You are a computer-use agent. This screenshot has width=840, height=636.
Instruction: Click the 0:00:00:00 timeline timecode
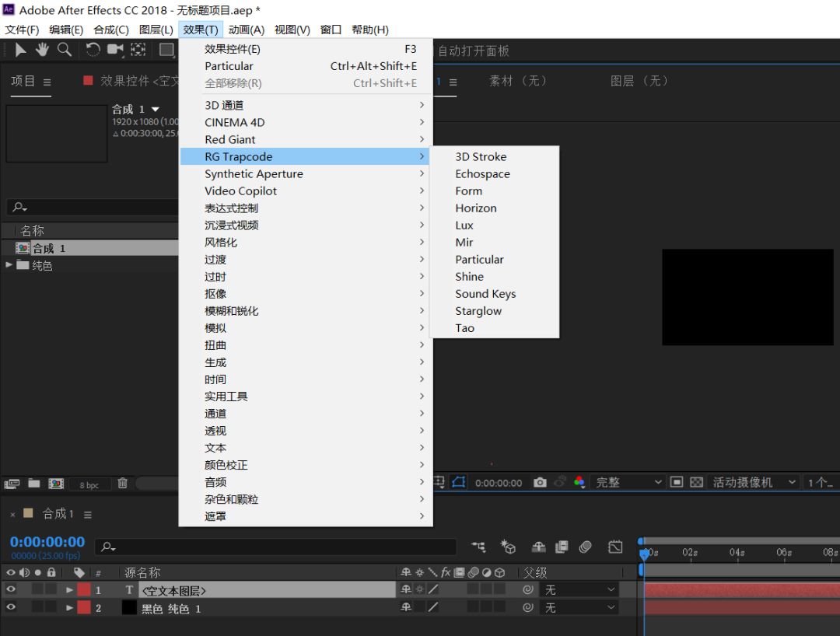pyautogui.click(x=47, y=541)
